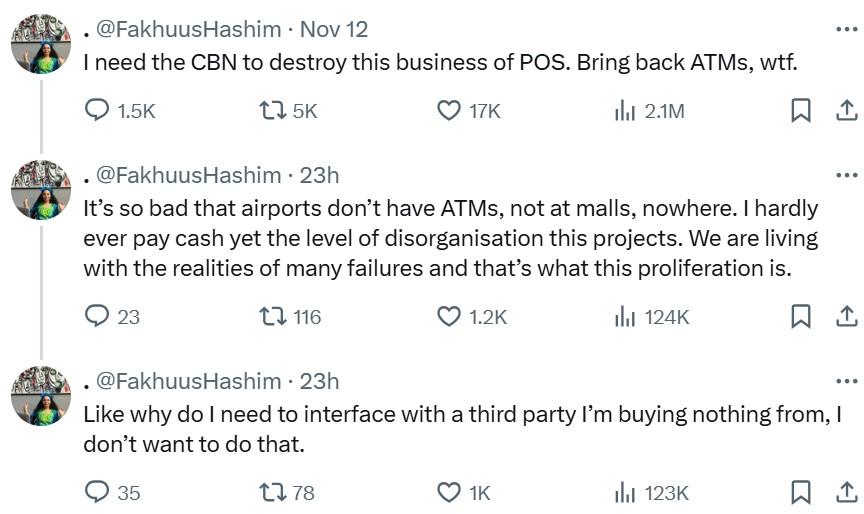Reply to the CBN POS tweet

(96, 111)
